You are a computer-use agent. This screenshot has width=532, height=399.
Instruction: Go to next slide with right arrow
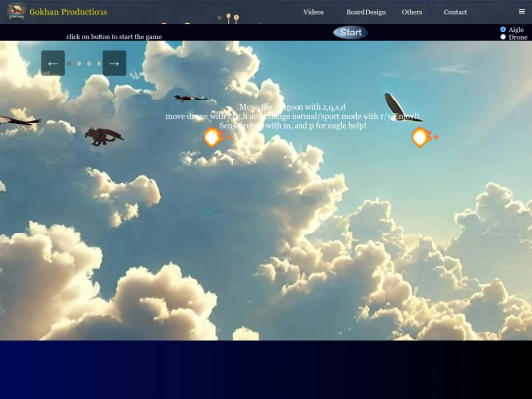tap(114, 63)
